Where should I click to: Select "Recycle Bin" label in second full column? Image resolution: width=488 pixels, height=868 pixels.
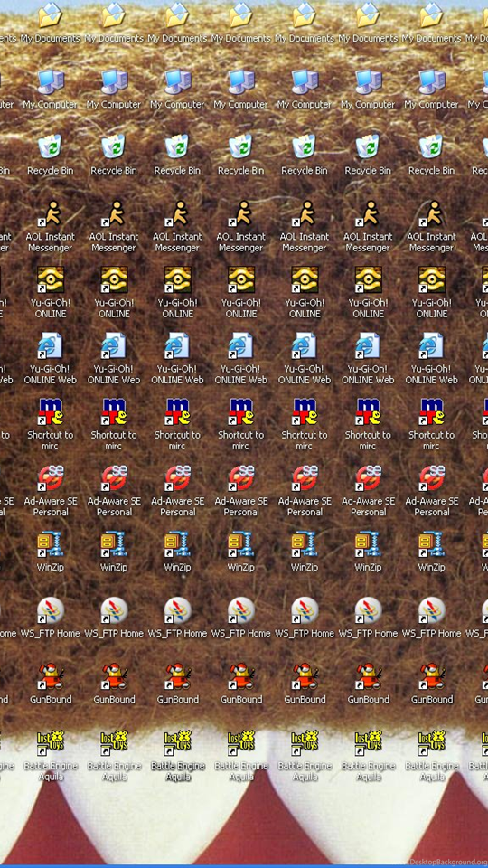(114, 171)
